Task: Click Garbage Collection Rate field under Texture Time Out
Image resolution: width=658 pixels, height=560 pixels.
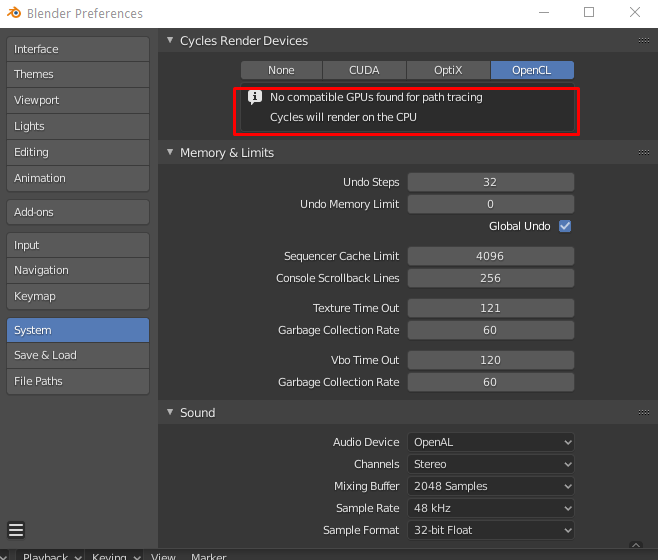Action: [x=491, y=330]
